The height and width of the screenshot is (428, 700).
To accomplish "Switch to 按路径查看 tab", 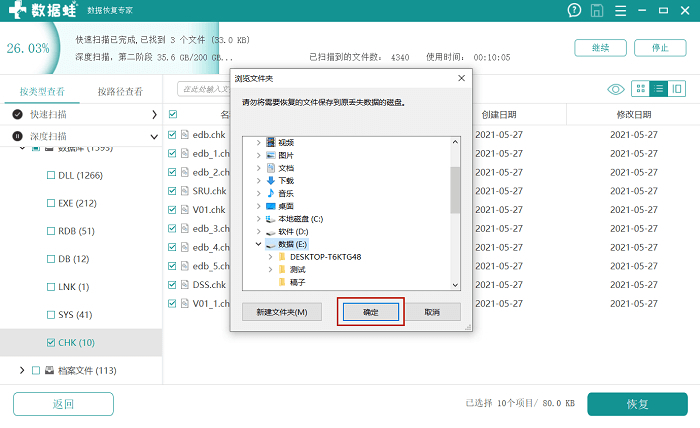I will [120, 91].
